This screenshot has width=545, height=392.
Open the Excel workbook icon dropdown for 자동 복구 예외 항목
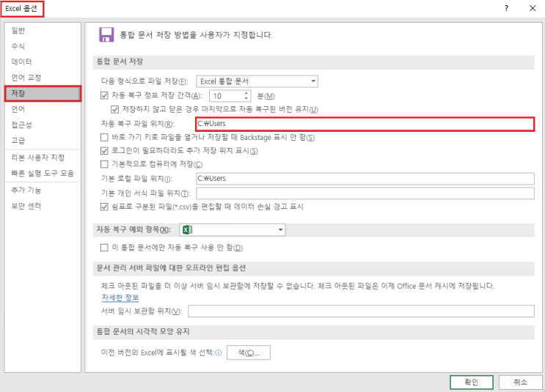233,230
